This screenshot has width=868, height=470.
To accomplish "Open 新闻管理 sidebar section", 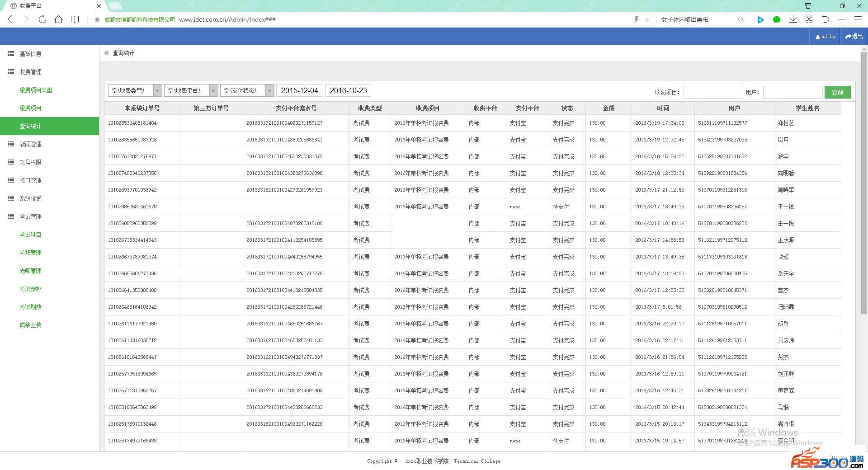I will point(30,144).
